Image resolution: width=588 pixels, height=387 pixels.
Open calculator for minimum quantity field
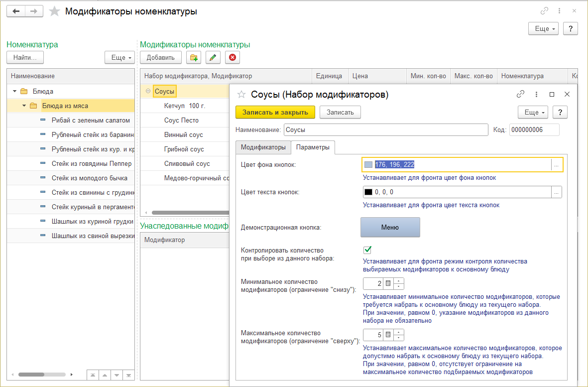coord(388,284)
